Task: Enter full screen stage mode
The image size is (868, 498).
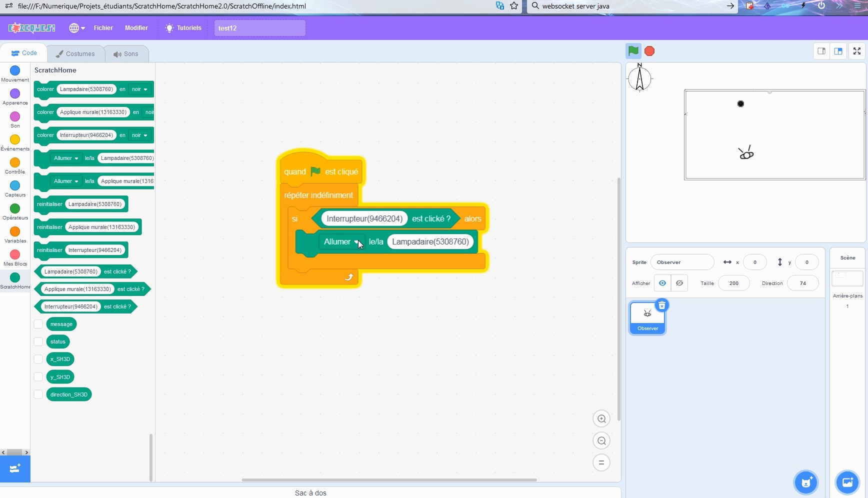Action: 856,51
